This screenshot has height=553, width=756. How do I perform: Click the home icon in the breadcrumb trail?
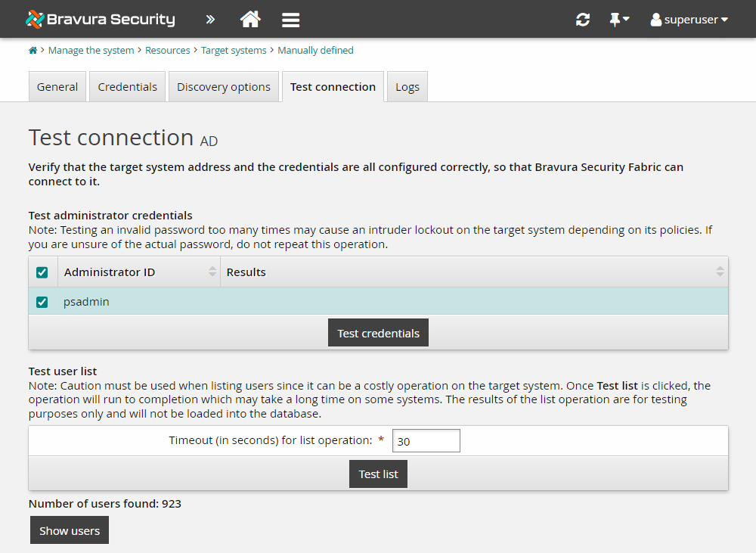(x=32, y=50)
